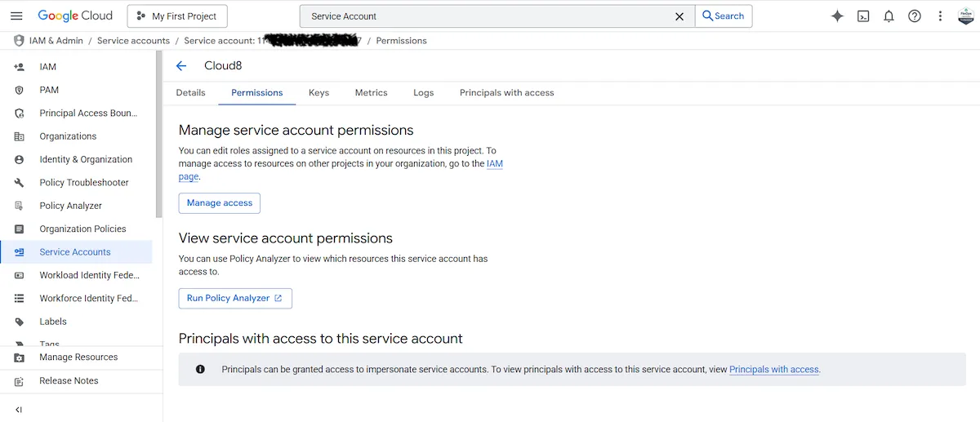Click the PAM shield sidebar icon

(x=19, y=90)
